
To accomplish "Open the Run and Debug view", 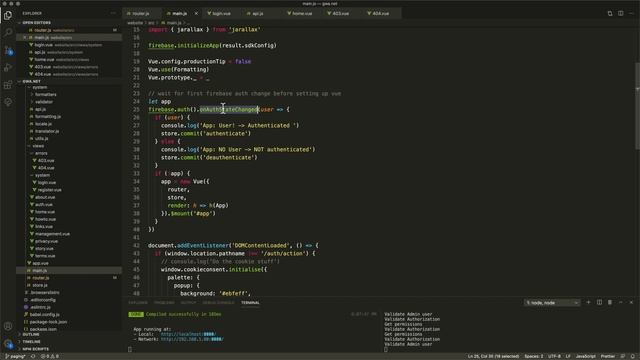I will [8, 68].
